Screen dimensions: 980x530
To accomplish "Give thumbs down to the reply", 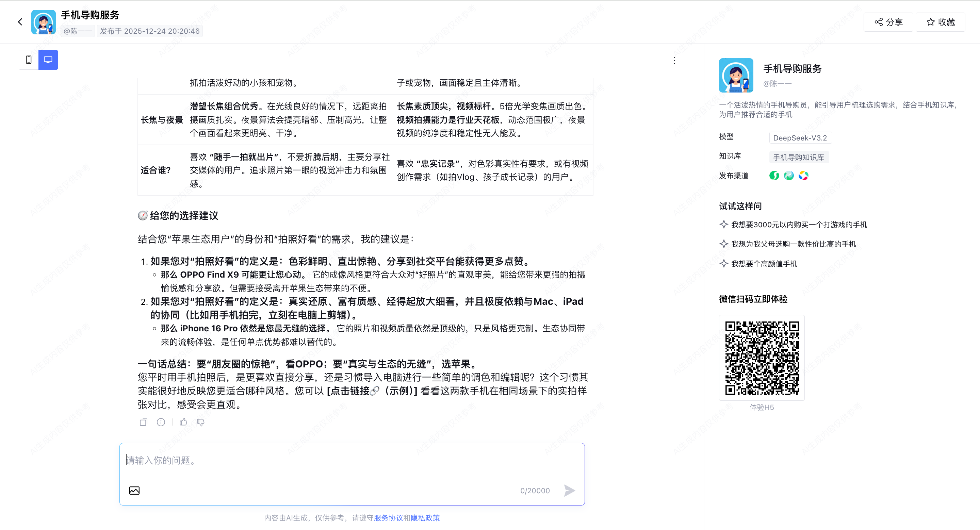I will click(x=200, y=422).
